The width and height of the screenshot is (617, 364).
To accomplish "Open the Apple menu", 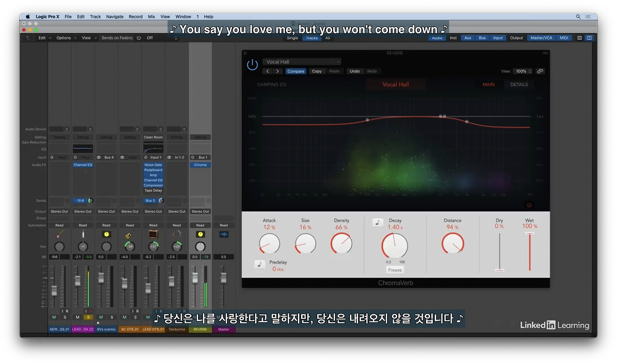I will tap(28, 16).
